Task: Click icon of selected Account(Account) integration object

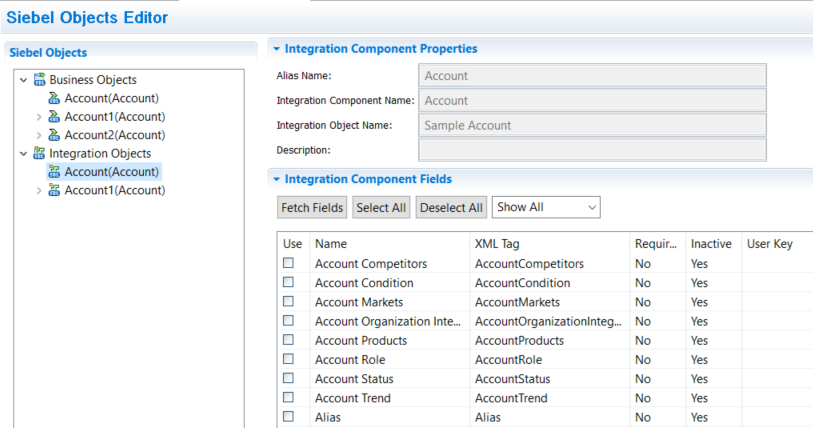Action: [54, 172]
